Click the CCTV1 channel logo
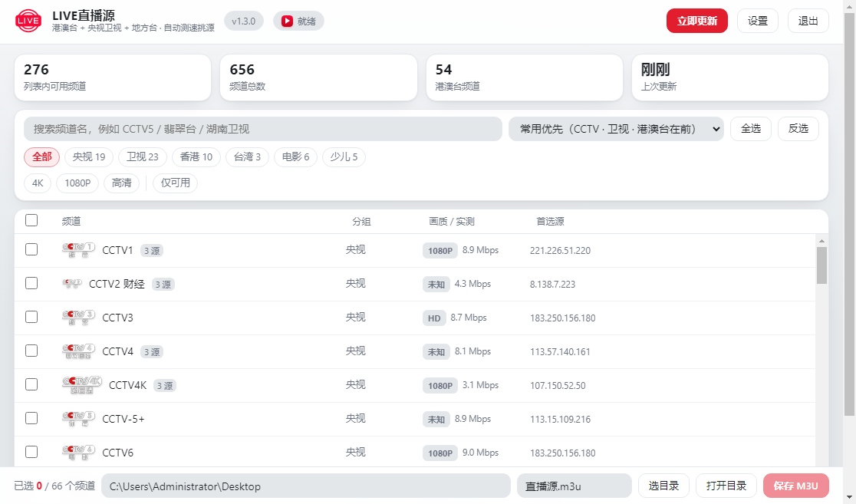The width and height of the screenshot is (856, 504). click(78, 250)
